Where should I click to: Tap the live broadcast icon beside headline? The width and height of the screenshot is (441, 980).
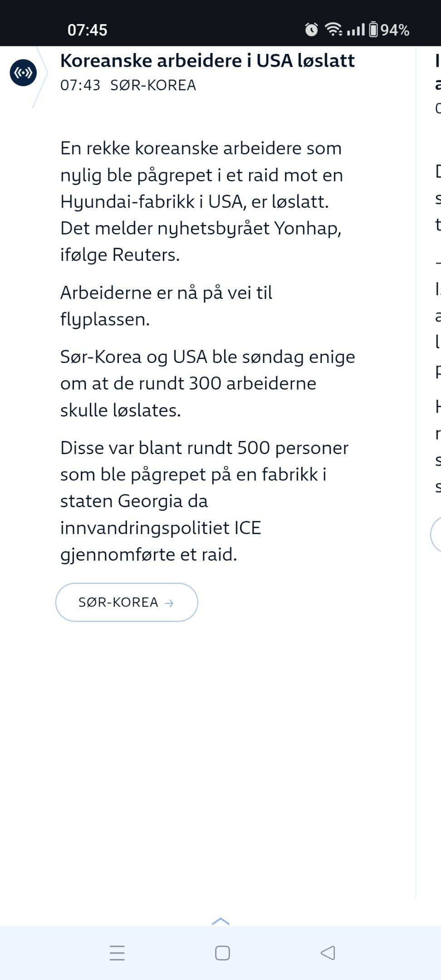click(23, 73)
